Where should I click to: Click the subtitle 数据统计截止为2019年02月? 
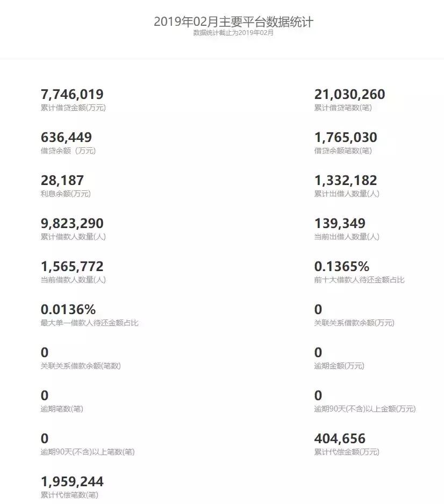point(233,33)
